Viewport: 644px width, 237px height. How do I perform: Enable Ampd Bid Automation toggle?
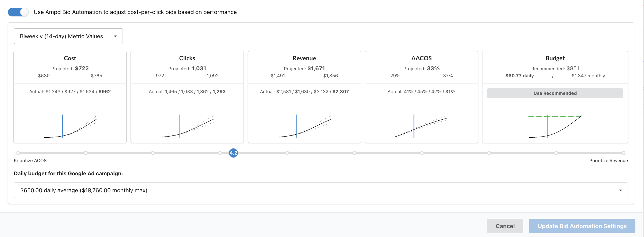click(x=18, y=12)
